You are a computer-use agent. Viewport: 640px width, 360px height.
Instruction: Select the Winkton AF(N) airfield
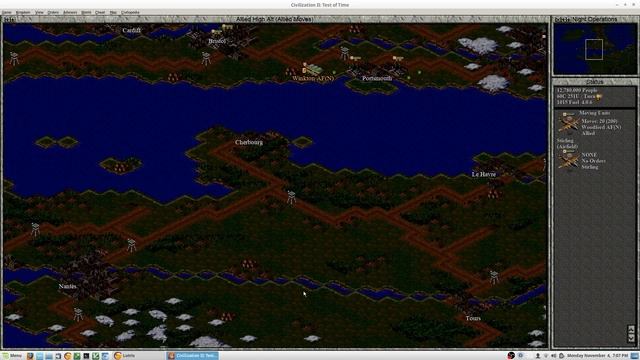click(x=313, y=78)
